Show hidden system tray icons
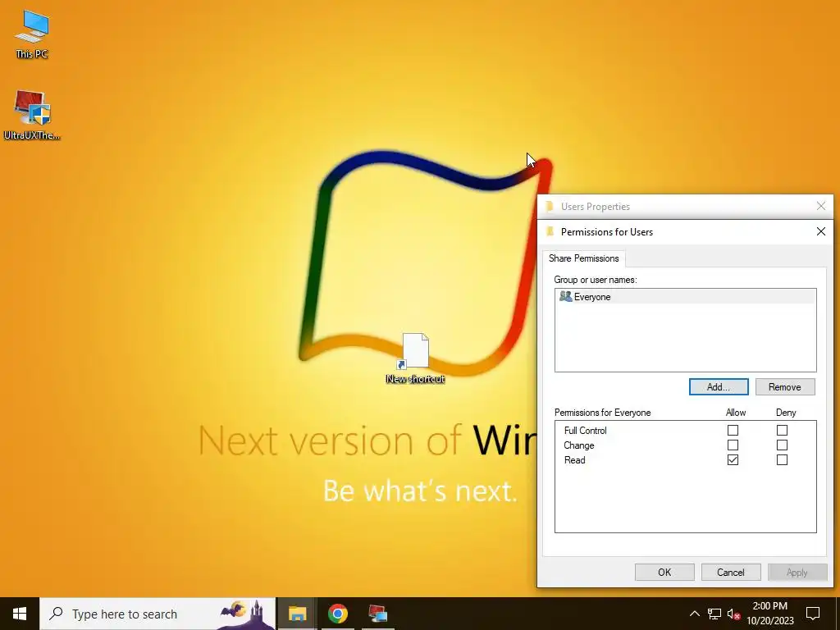This screenshot has height=630, width=840. 694,614
